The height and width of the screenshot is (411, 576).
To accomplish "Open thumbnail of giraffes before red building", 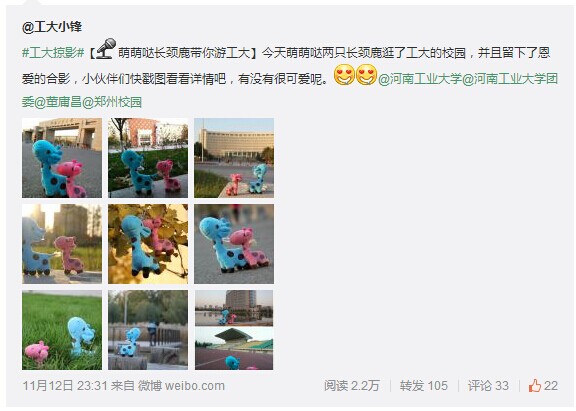I will (148, 158).
